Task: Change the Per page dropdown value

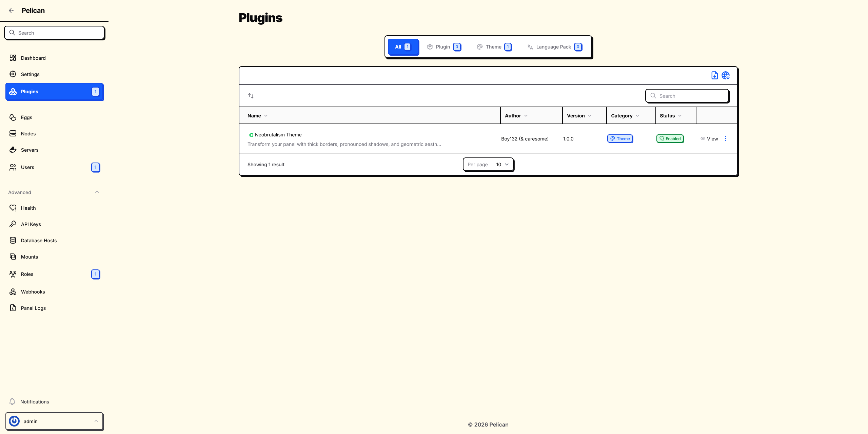Action: point(502,165)
